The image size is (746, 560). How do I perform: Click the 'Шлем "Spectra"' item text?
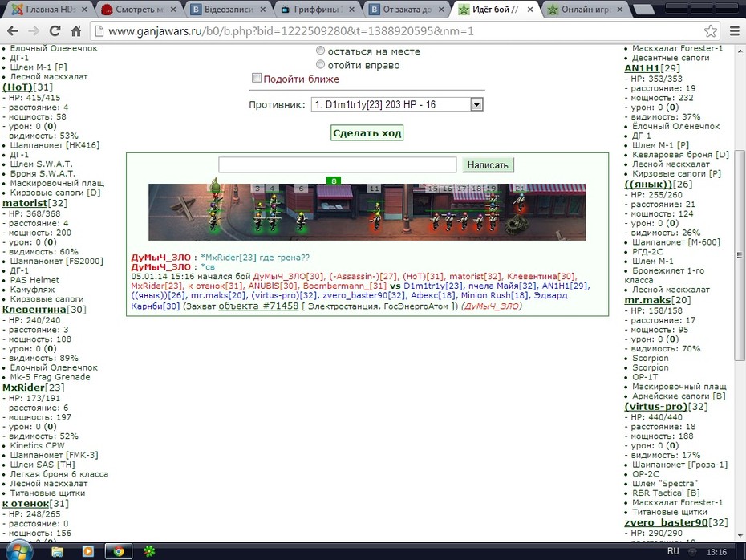click(665, 484)
